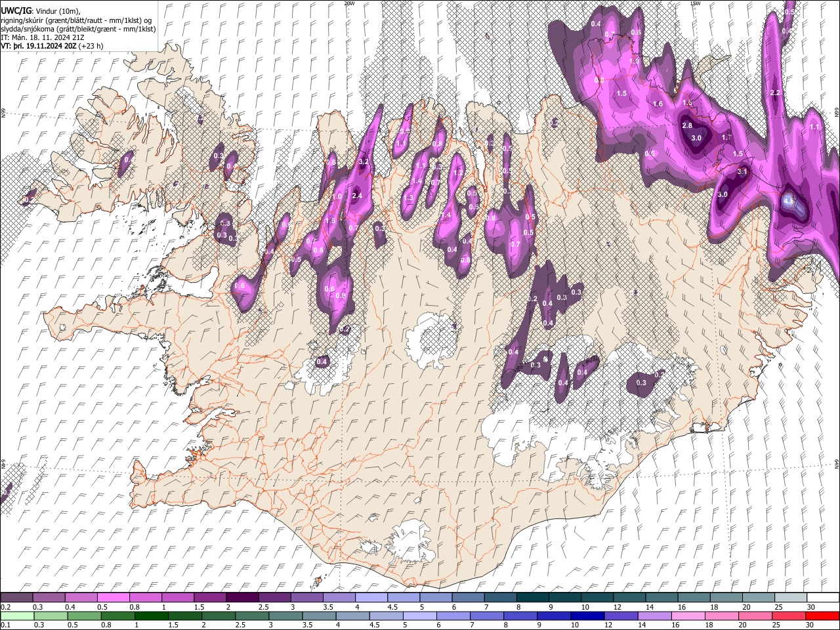
Task: Click the '(+23 h)' forecast offset text
Action: (91, 47)
